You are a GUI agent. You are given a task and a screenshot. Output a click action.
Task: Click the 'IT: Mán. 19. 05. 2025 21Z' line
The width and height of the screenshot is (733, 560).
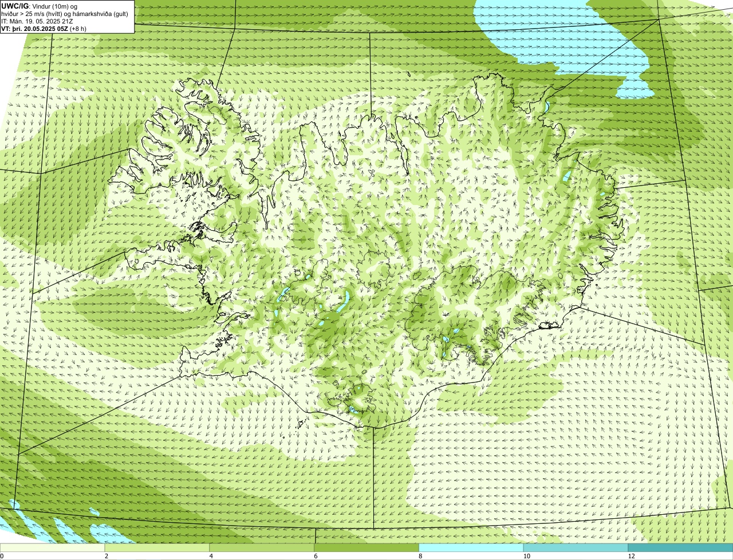(x=37, y=21)
